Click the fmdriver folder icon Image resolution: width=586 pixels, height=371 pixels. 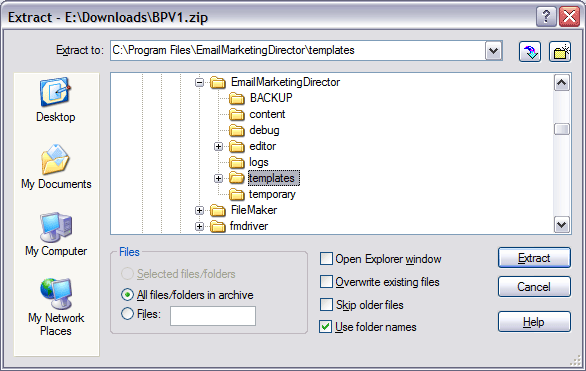click(x=218, y=226)
